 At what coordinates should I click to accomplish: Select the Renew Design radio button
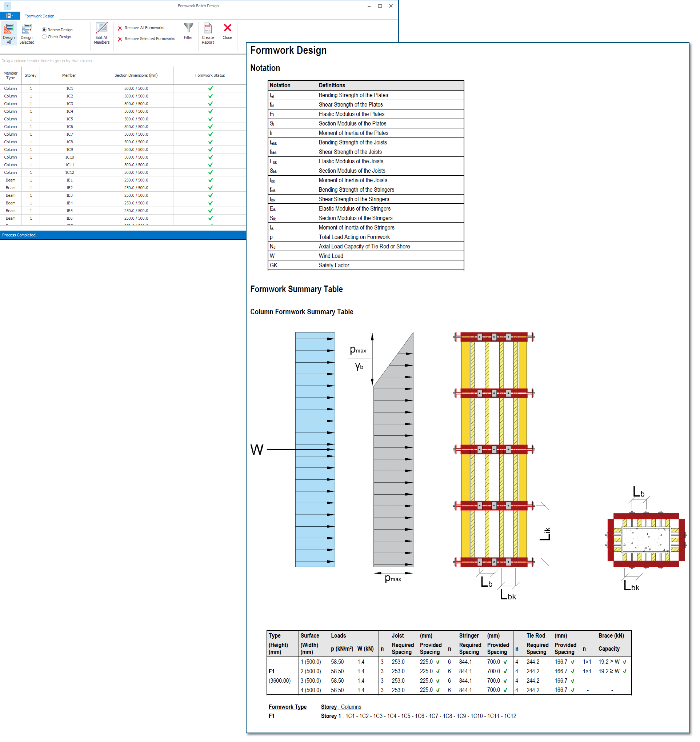pos(44,30)
